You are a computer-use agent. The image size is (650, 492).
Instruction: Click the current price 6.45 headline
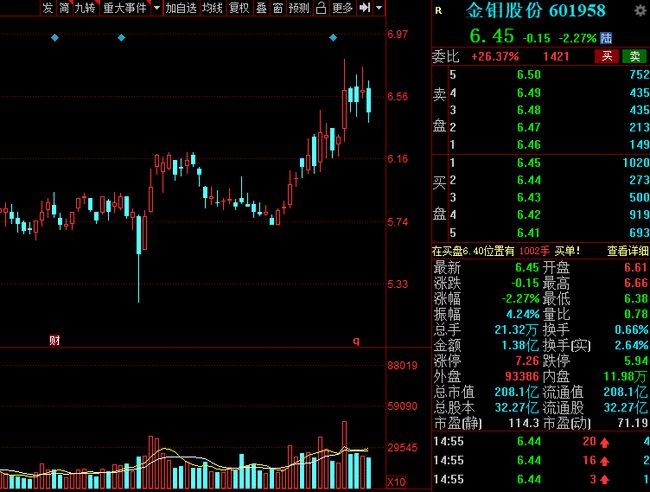(492, 36)
